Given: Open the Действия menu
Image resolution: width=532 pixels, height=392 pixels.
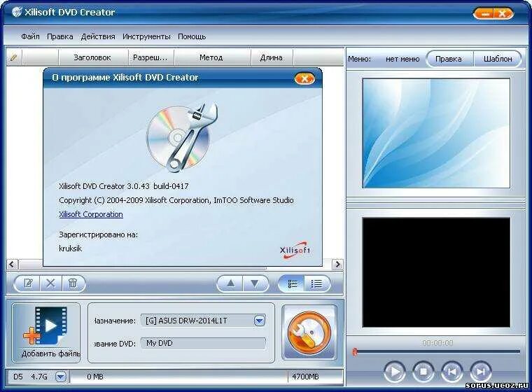Looking at the screenshot, I should [x=98, y=36].
